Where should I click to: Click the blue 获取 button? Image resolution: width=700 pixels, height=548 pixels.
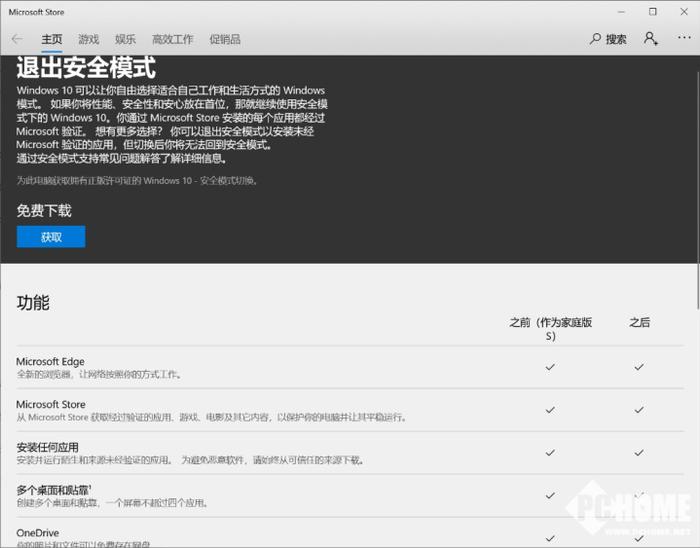[51, 237]
